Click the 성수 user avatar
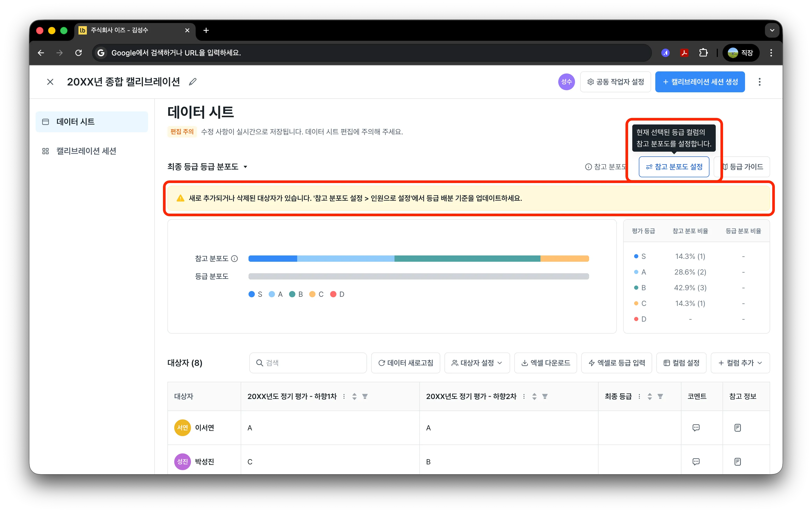 [x=566, y=82]
